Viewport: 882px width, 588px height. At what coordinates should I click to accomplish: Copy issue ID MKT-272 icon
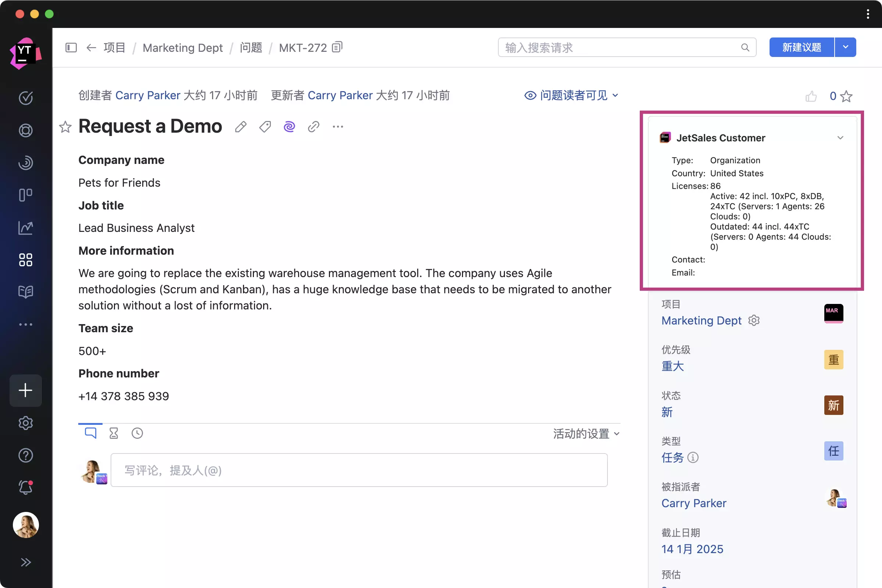tap(337, 47)
